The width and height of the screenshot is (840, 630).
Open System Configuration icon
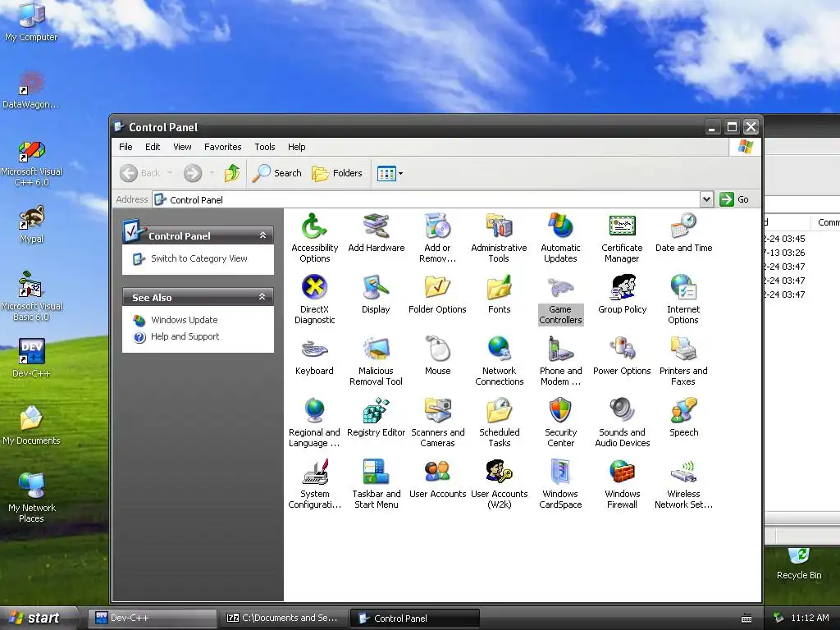314,484
